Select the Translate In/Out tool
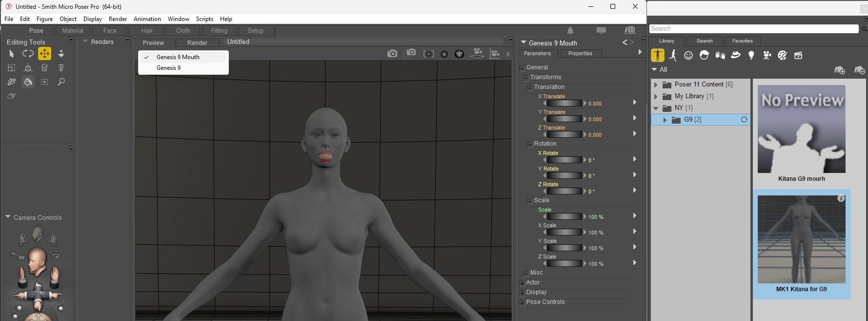The width and height of the screenshot is (868, 321). [61, 54]
